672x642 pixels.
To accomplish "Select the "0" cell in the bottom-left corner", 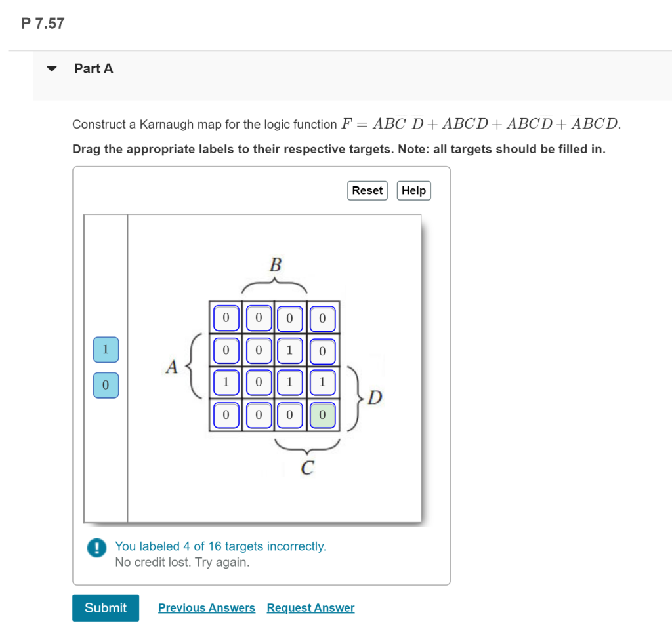I will (x=225, y=414).
